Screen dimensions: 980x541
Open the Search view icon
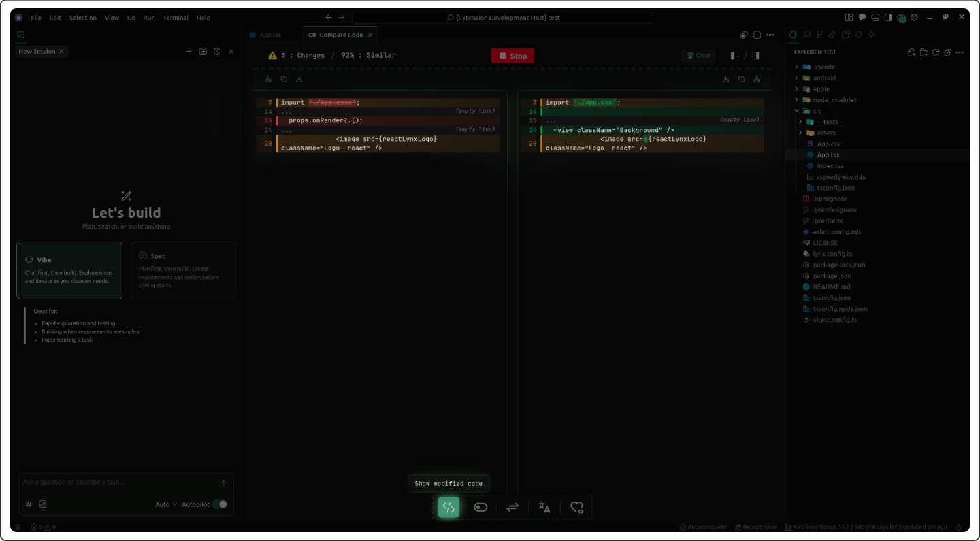806,35
